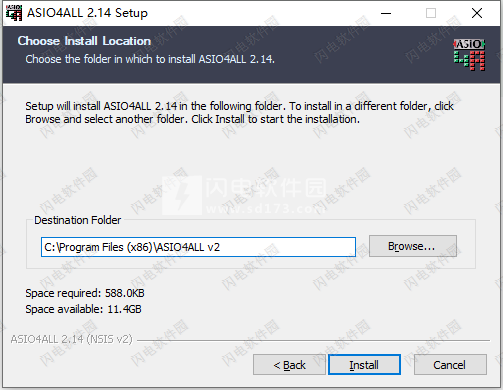Click the setup instructions paragraph
Viewport: 503px width, 390px height.
pyautogui.click(x=239, y=113)
